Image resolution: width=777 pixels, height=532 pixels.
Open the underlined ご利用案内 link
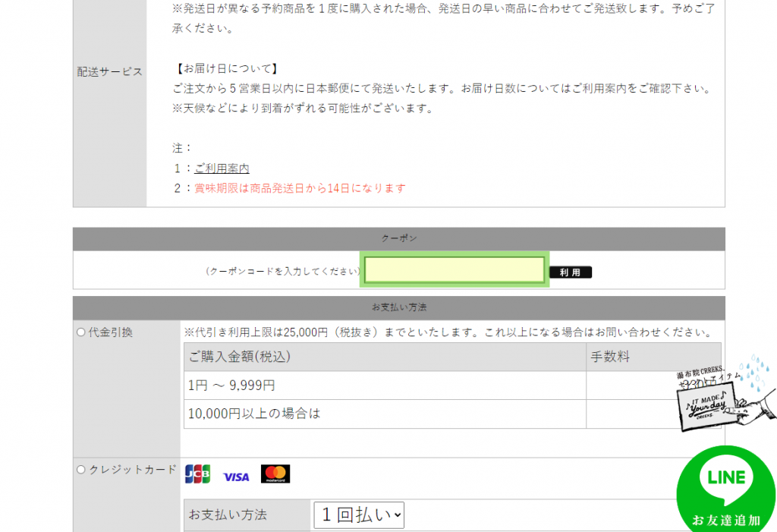click(x=222, y=168)
